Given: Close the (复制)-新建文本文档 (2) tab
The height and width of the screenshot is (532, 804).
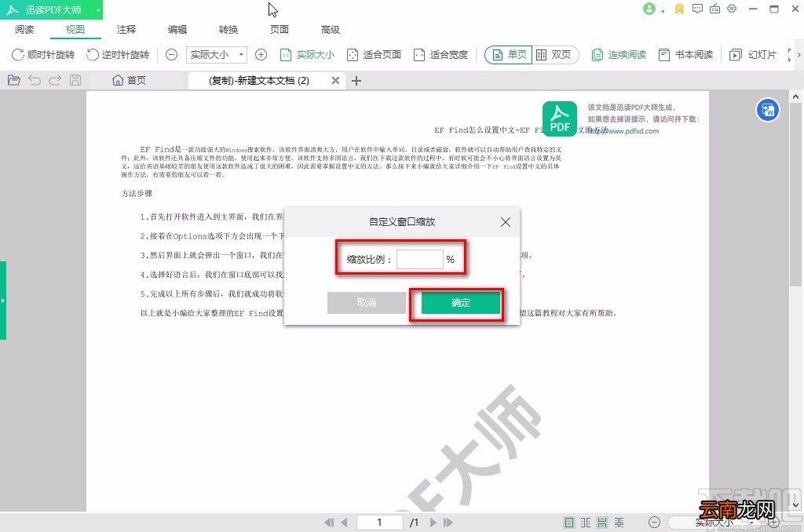Looking at the screenshot, I should [x=335, y=81].
